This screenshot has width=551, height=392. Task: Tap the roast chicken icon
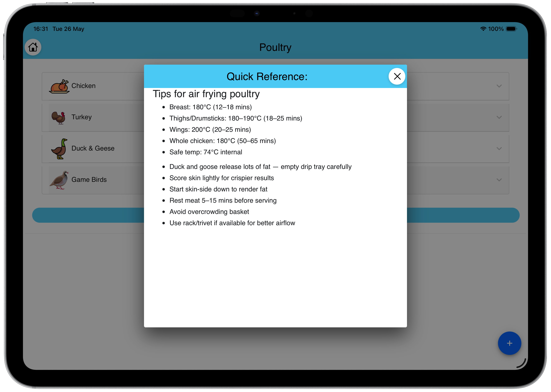click(x=59, y=86)
